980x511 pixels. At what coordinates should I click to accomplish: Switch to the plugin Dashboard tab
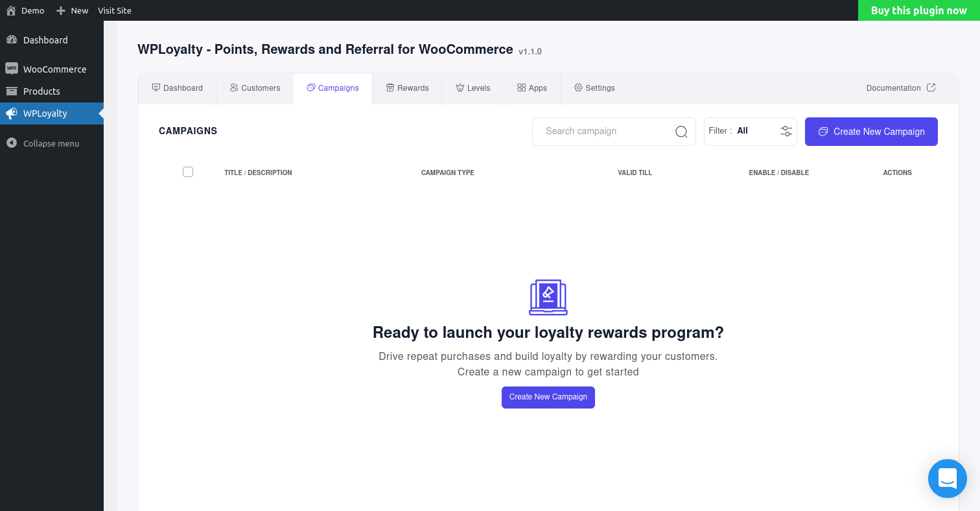177,88
